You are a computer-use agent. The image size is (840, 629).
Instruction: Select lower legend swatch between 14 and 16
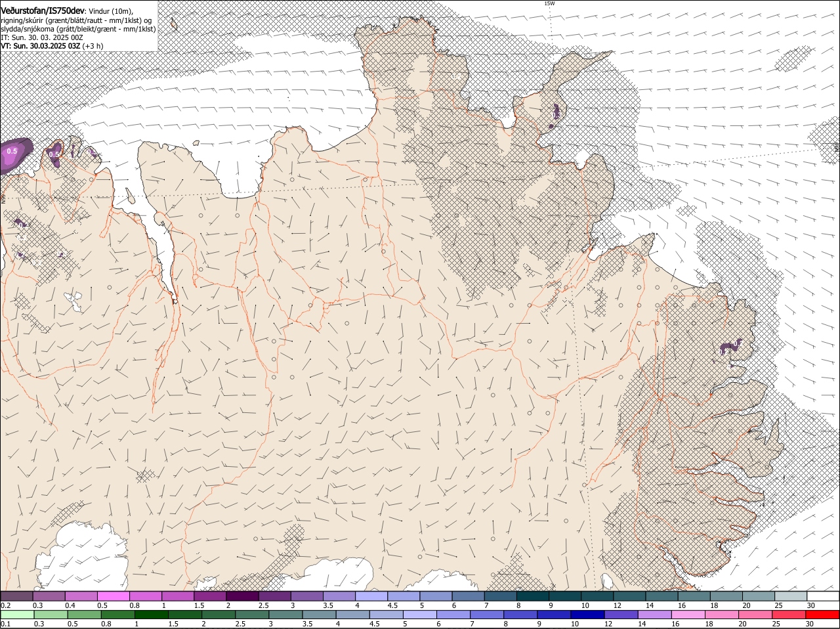655,615
